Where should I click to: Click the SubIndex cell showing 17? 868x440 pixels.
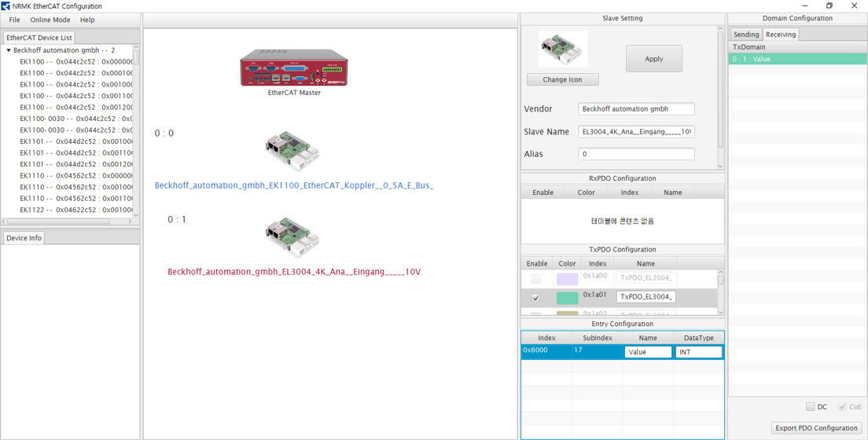[598, 352]
